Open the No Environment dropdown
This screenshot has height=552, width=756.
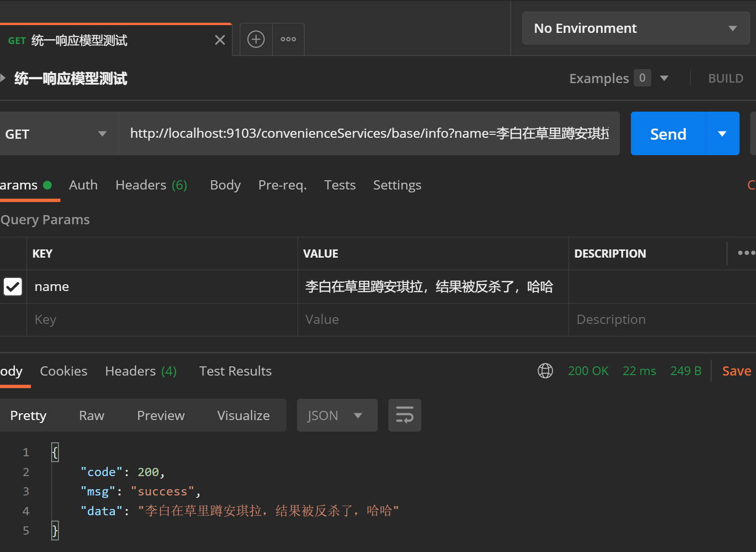coord(636,28)
